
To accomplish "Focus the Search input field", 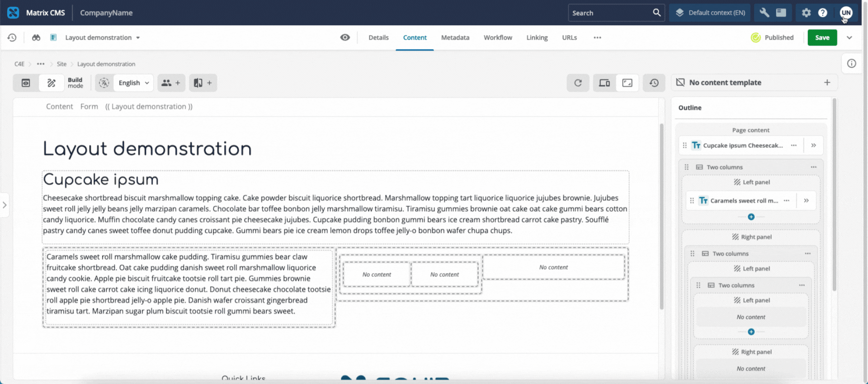I will 610,13.
